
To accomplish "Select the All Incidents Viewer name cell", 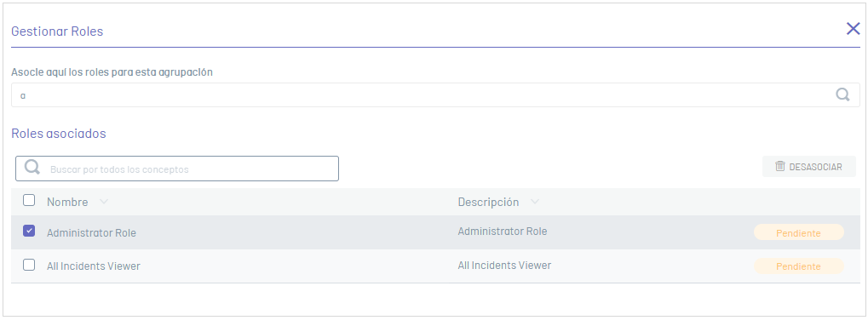I will coord(94,266).
